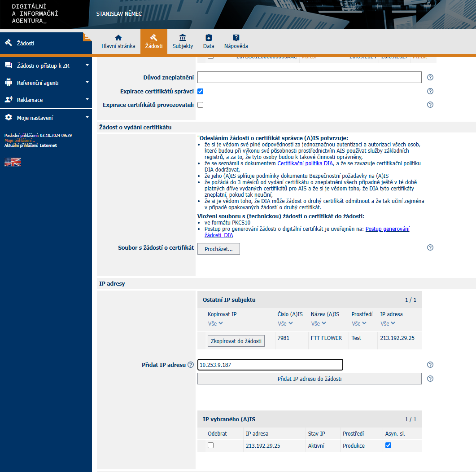This screenshot has width=476, height=472.
Task: Click the Důvod zneplatnění text field
Action: point(309,77)
